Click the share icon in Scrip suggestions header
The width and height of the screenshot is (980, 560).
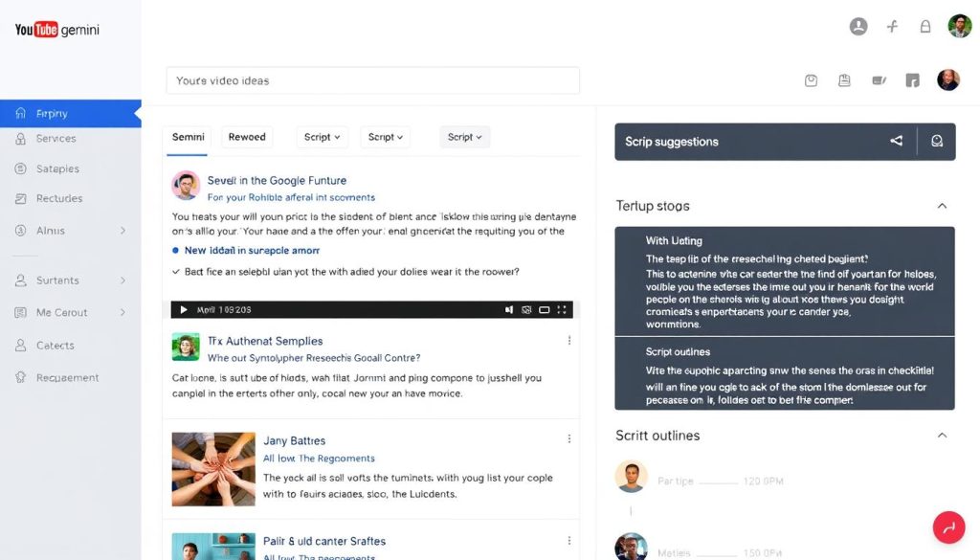(x=896, y=140)
